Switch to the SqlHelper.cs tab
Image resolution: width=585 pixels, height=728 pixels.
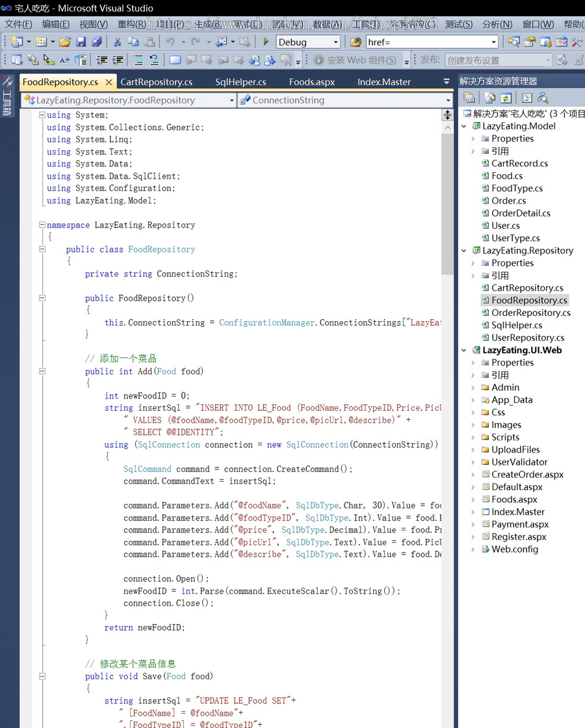pos(240,82)
